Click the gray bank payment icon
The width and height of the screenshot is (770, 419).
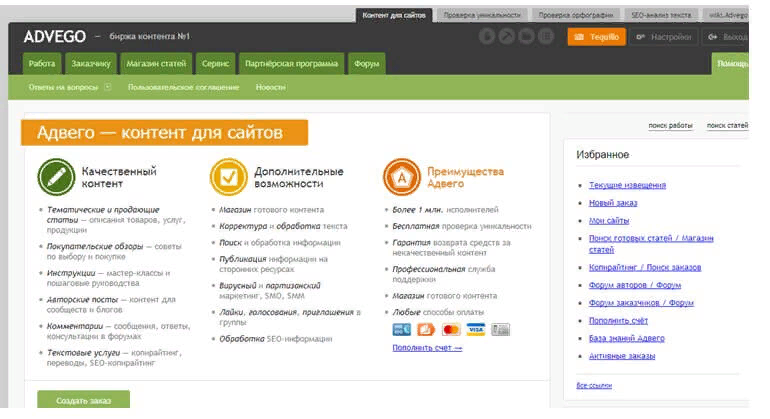(x=500, y=330)
